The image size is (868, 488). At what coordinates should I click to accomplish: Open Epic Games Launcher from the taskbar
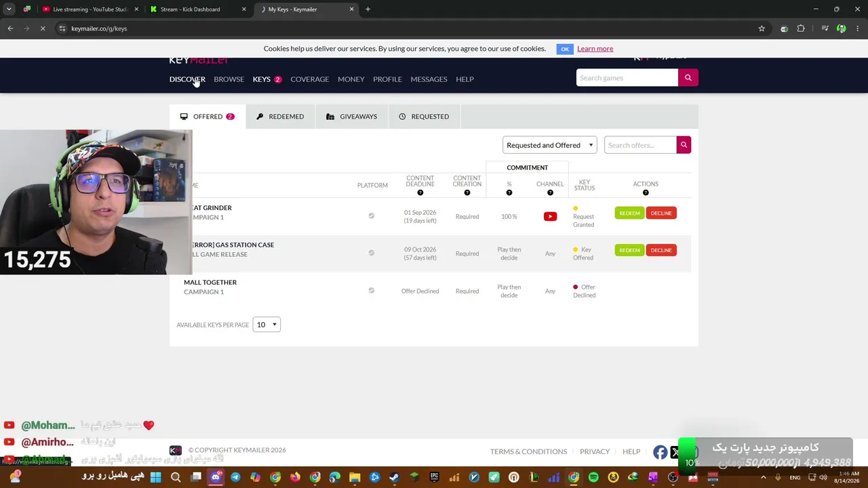click(434, 477)
